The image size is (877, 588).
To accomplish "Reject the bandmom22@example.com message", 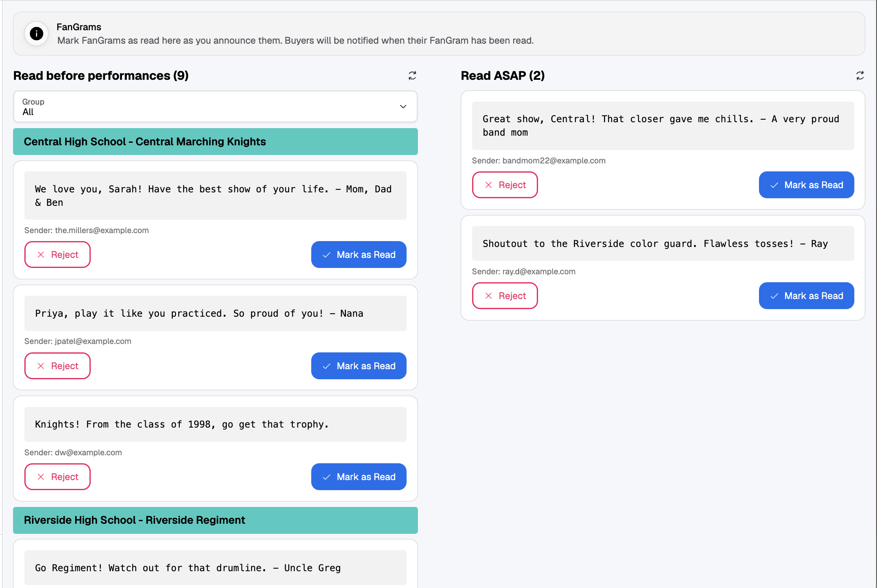I will (x=505, y=185).
